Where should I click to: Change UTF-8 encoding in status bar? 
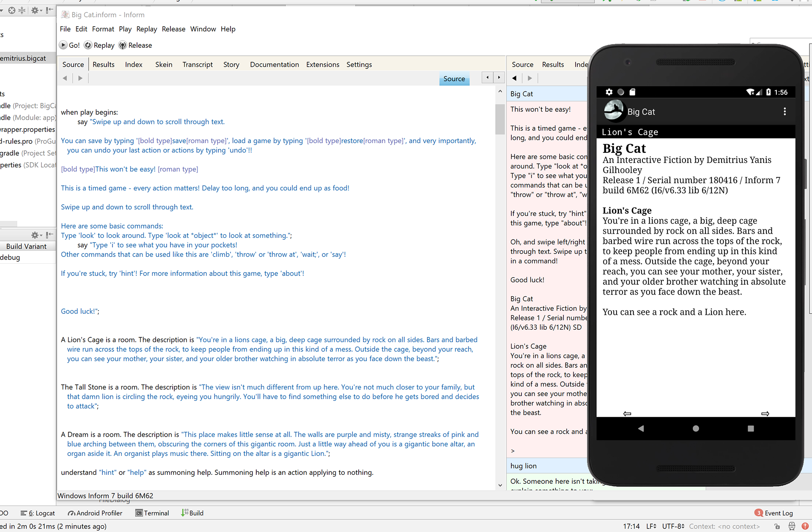tap(673, 526)
